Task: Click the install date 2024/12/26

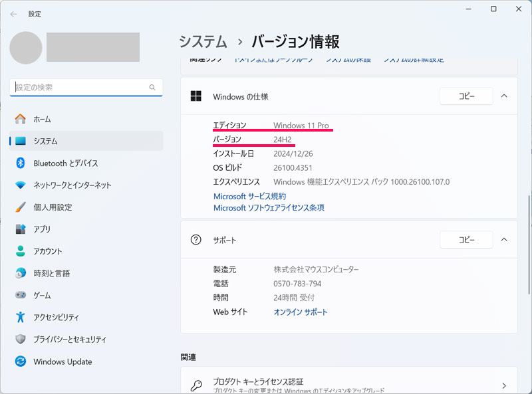Action: point(293,153)
